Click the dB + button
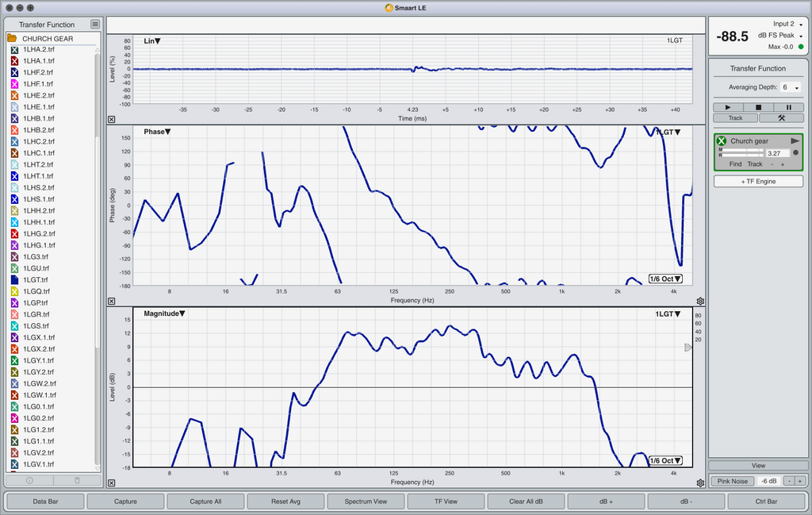The height and width of the screenshot is (515, 812). (606, 502)
